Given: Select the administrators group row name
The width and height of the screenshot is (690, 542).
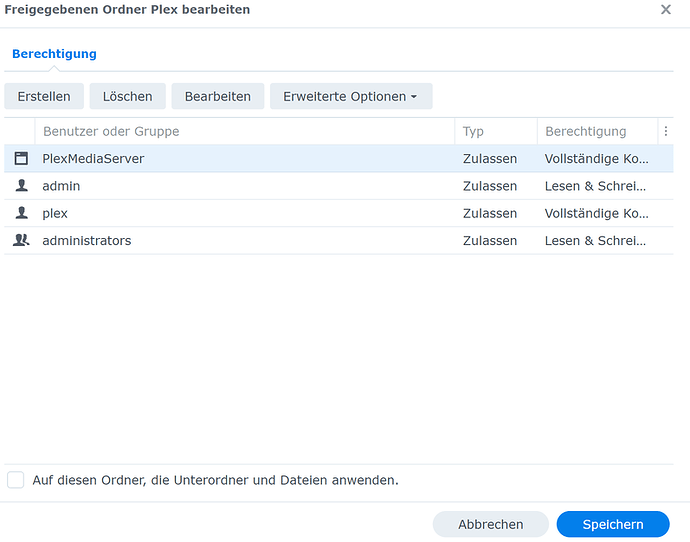Looking at the screenshot, I should click(86, 240).
